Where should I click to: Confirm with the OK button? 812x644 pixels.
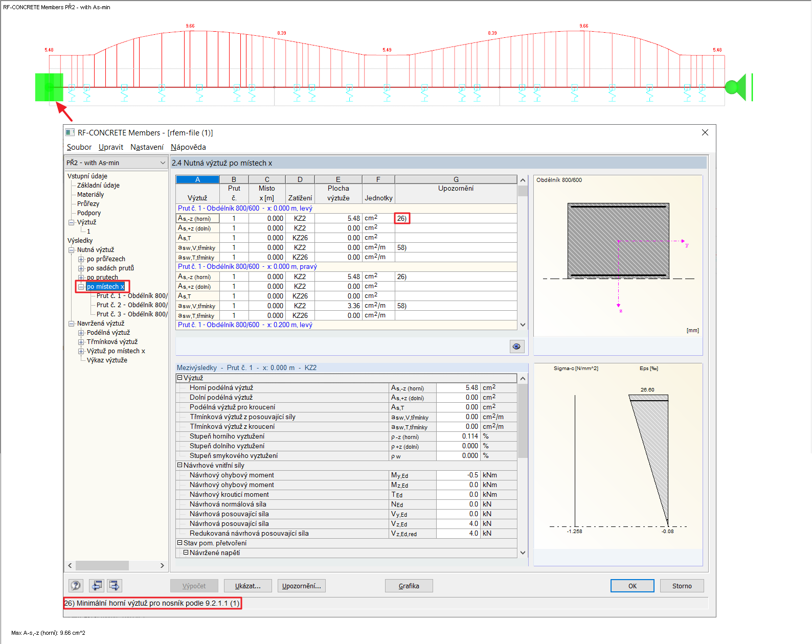633,586
